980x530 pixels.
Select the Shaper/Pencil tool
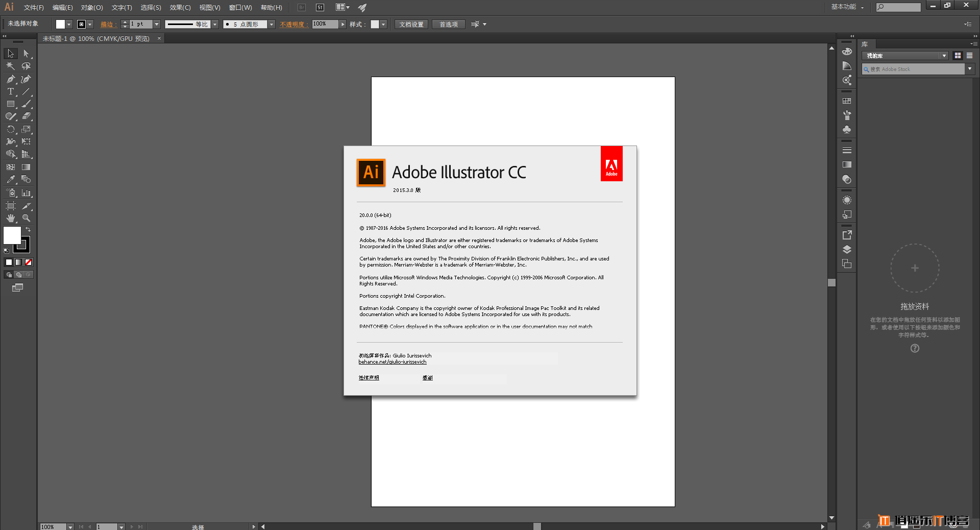(11, 116)
